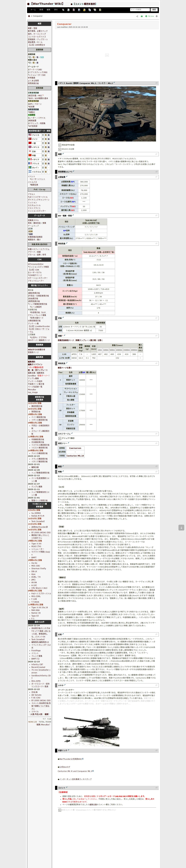Open the Centurion Mk.10 next vehicle link

pos(75,456)
